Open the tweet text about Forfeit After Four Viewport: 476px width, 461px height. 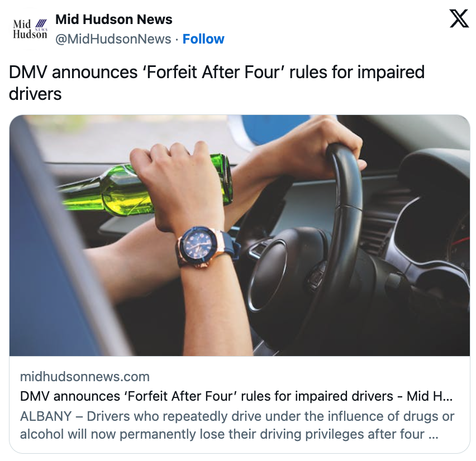coord(217,83)
